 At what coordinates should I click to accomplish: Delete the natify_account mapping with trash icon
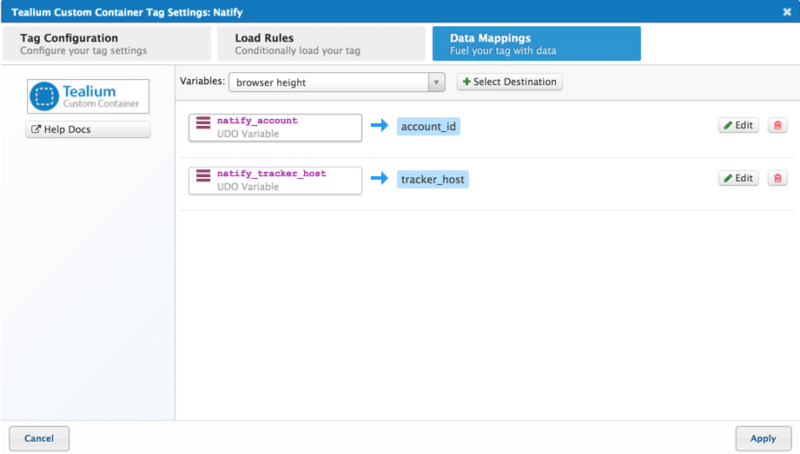(x=777, y=126)
